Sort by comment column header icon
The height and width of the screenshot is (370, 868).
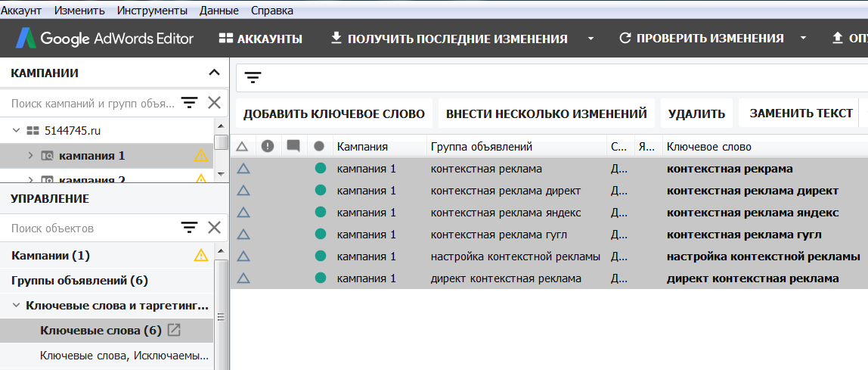click(x=293, y=146)
